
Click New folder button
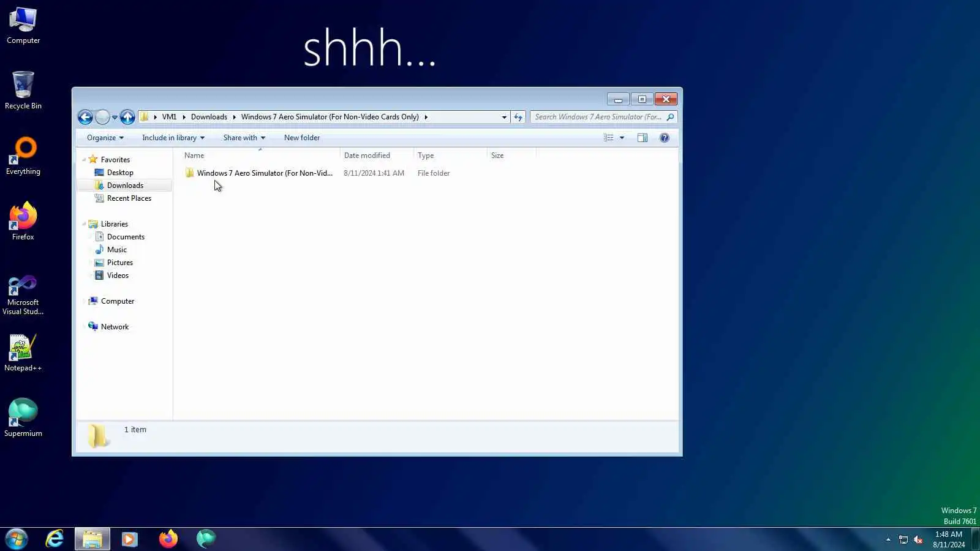302,138
